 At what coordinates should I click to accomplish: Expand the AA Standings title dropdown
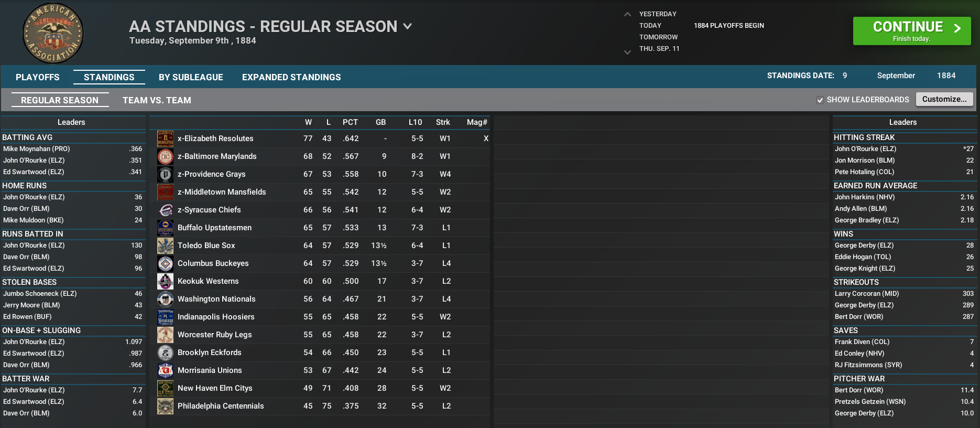tap(407, 26)
